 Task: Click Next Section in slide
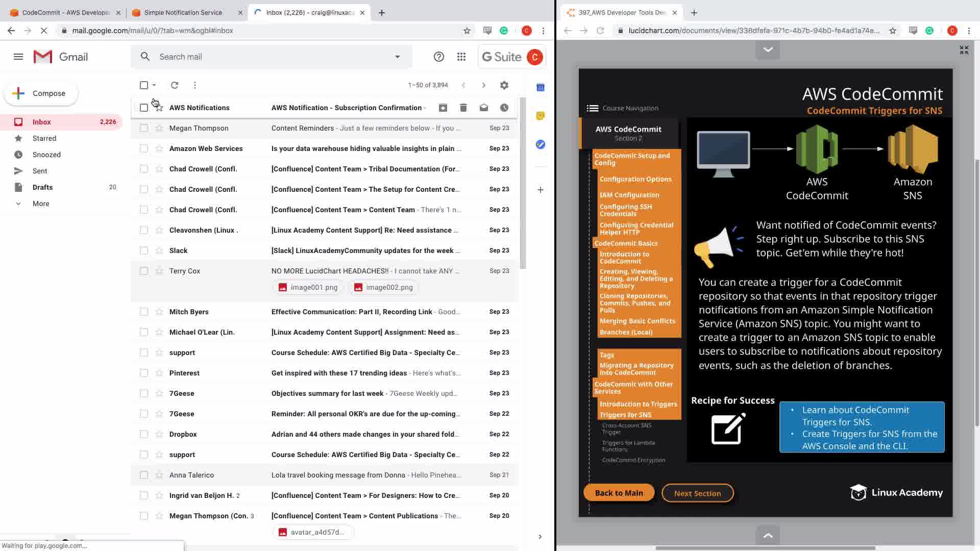697,493
